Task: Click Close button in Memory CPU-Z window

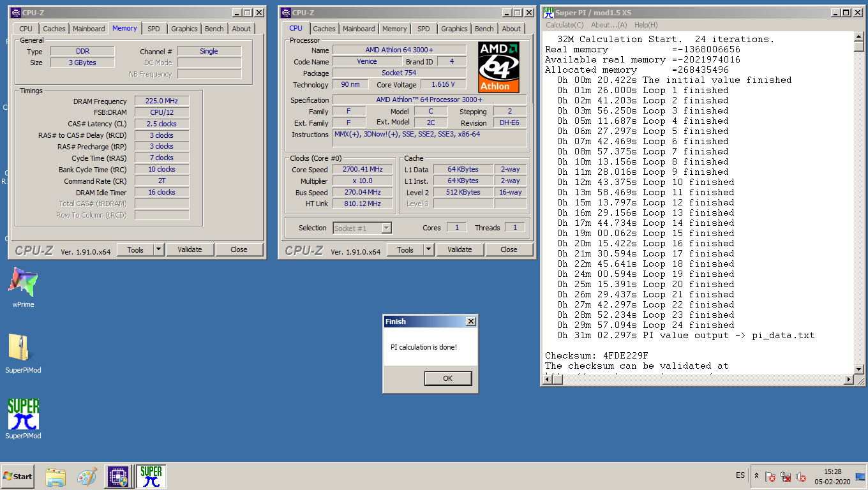Action: pos(239,249)
